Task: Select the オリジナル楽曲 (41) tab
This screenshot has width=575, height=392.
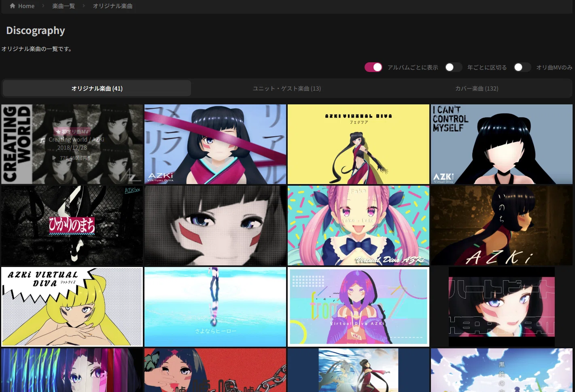Action: tap(97, 88)
